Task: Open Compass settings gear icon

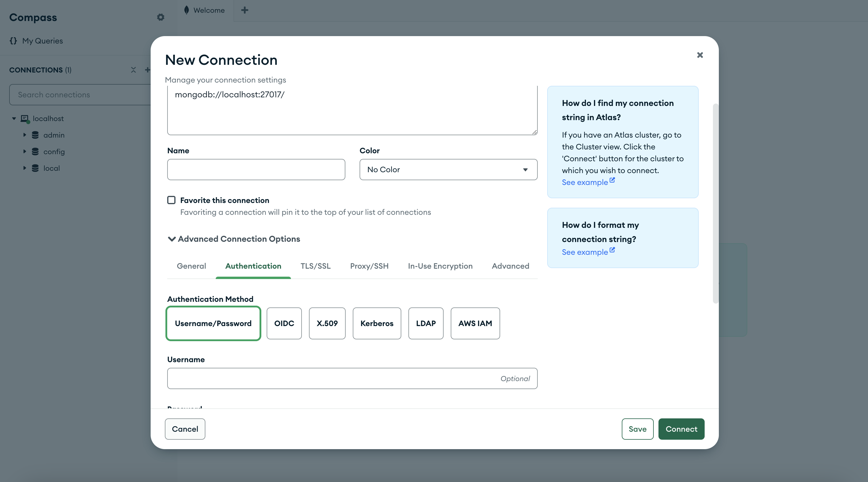Action: click(161, 17)
